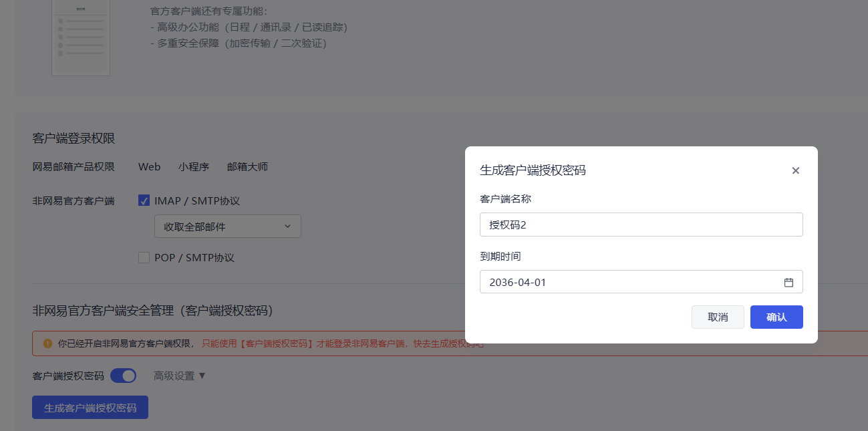Image resolution: width=868 pixels, height=431 pixels.
Task: Click the X to close the dialog
Action: pos(795,170)
